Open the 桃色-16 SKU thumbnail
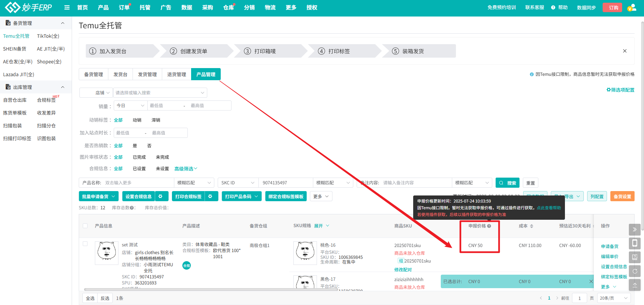 tap(305, 253)
